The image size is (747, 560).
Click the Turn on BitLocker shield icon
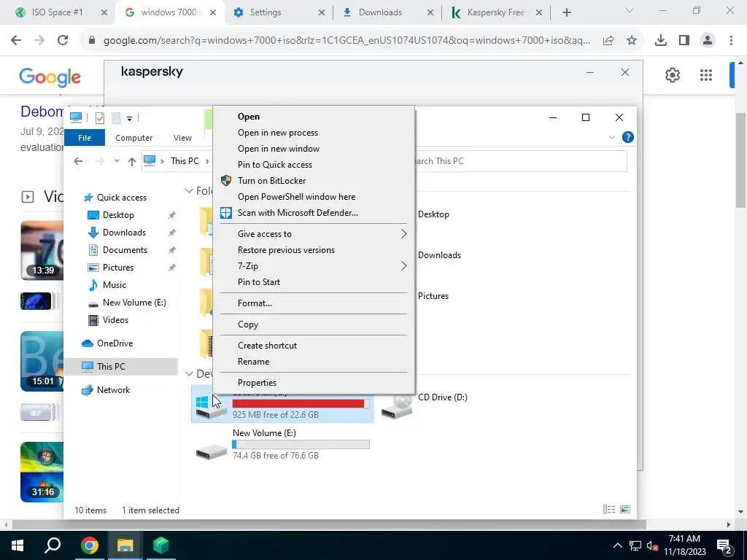[x=226, y=181]
